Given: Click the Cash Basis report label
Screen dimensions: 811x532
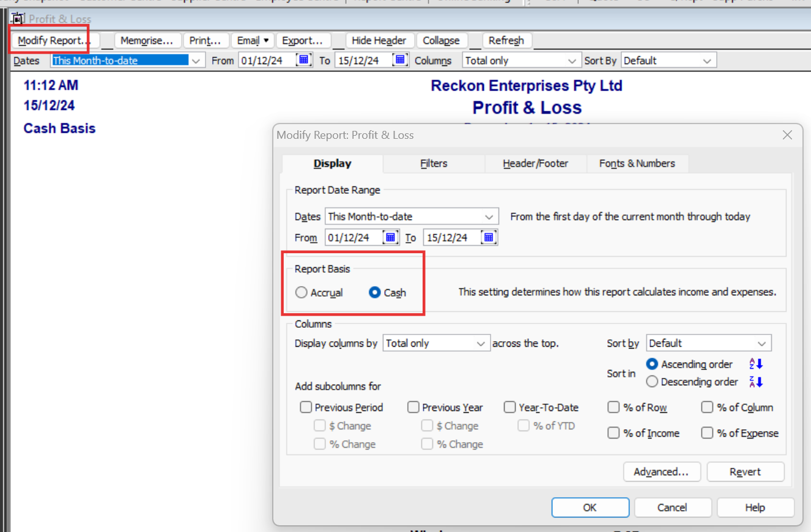Looking at the screenshot, I should point(59,128).
